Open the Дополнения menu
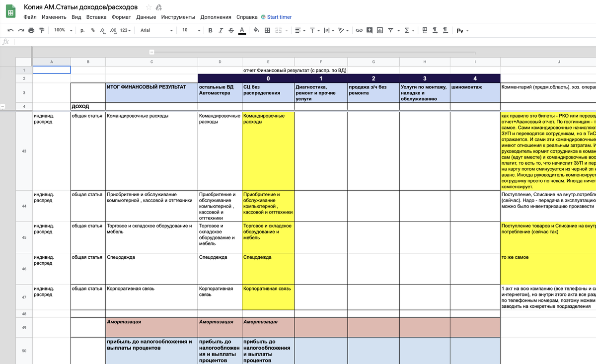 [216, 17]
